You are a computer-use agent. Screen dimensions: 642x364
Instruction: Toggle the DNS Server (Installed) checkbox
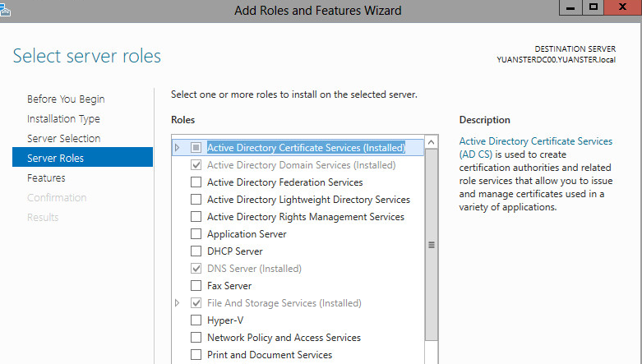point(196,268)
